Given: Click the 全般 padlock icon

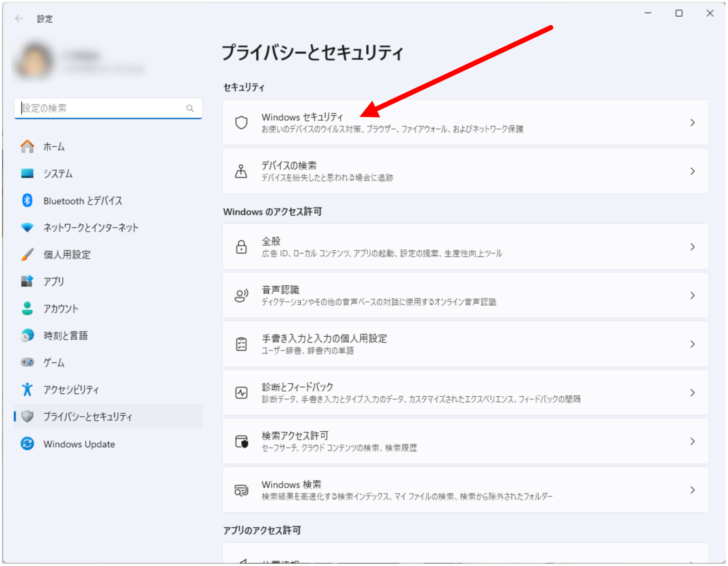Looking at the screenshot, I should click(241, 247).
